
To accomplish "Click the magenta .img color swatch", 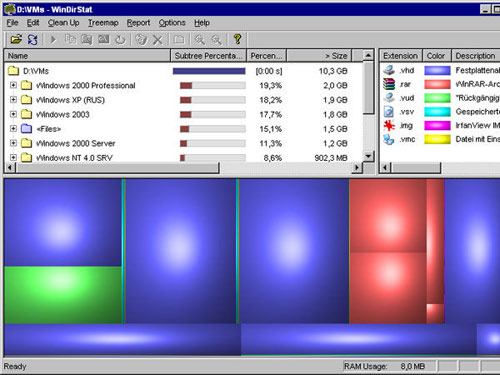I will 437,125.
